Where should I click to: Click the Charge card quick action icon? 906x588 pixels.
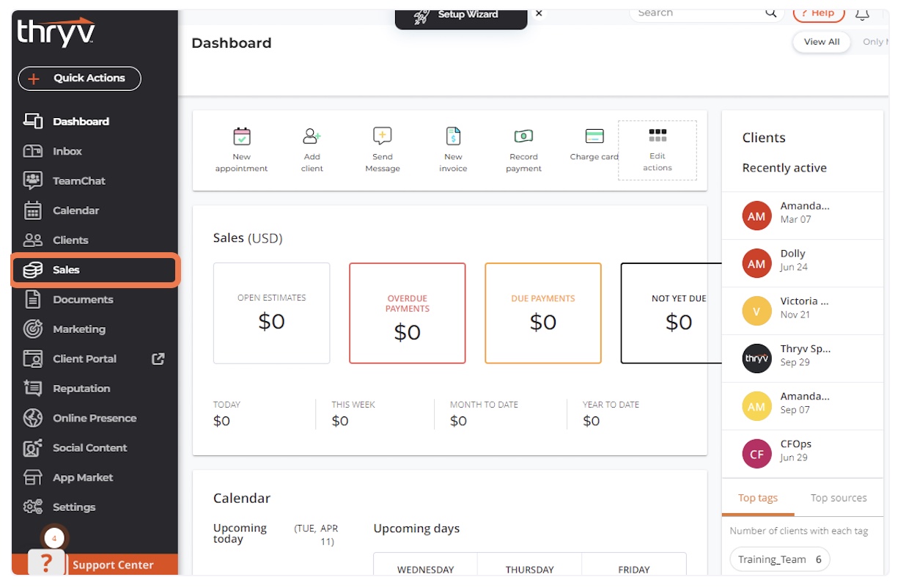point(594,136)
